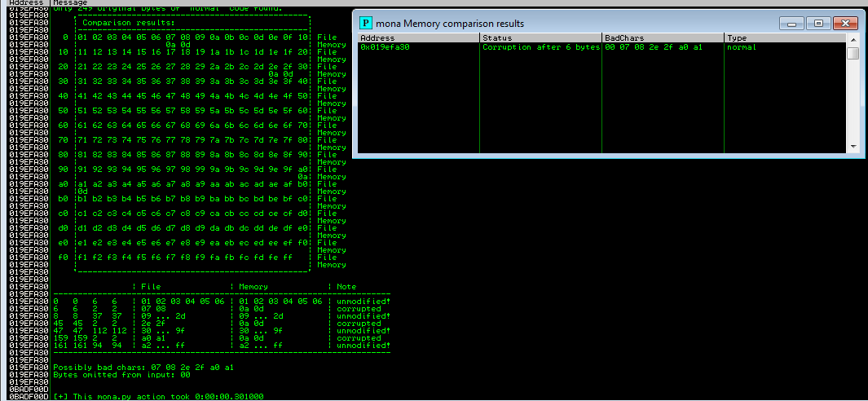
Task: Click the mona Memory comparison results window icon
Action: point(365,24)
